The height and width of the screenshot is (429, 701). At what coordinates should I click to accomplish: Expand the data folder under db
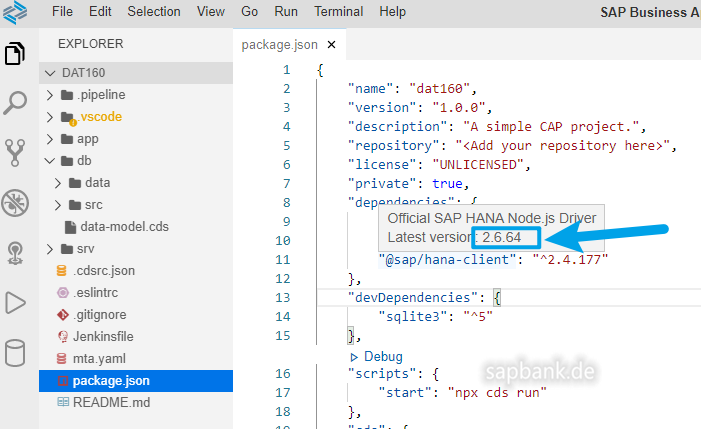pos(58,183)
